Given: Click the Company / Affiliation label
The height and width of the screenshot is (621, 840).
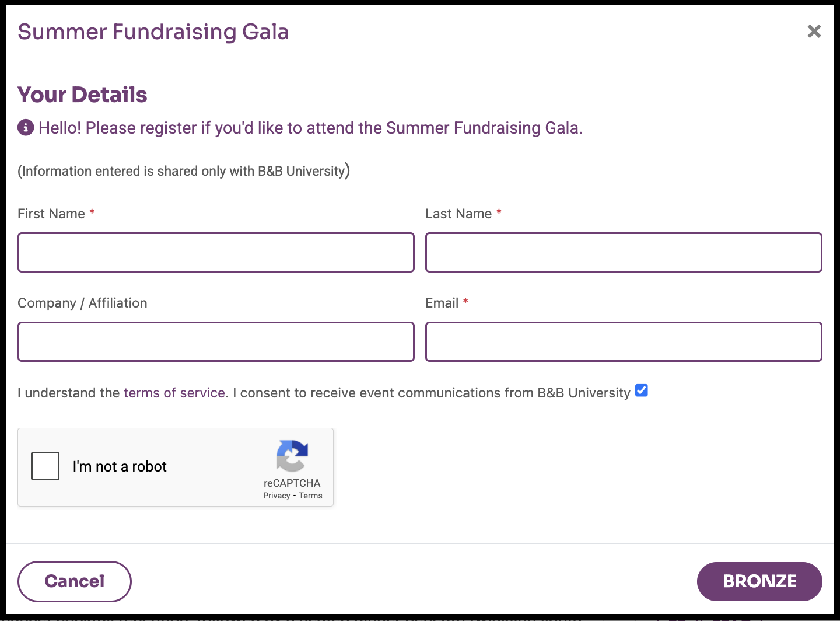Looking at the screenshot, I should coord(82,303).
